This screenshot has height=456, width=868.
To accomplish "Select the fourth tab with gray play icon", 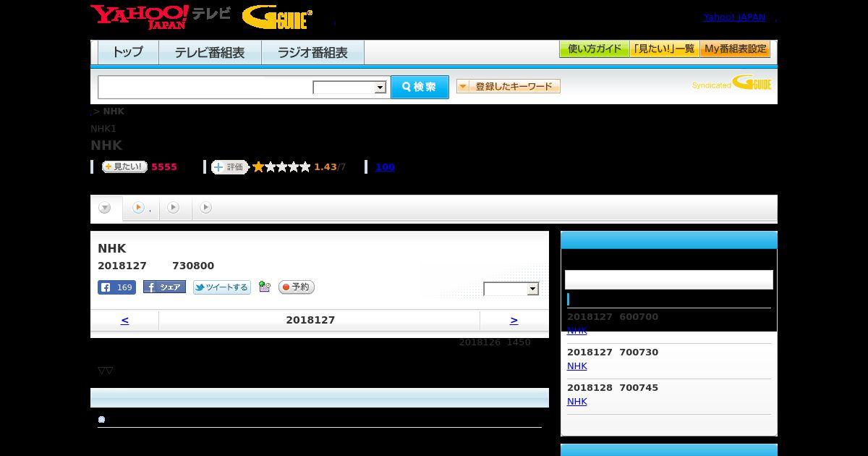I will point(206,208).
